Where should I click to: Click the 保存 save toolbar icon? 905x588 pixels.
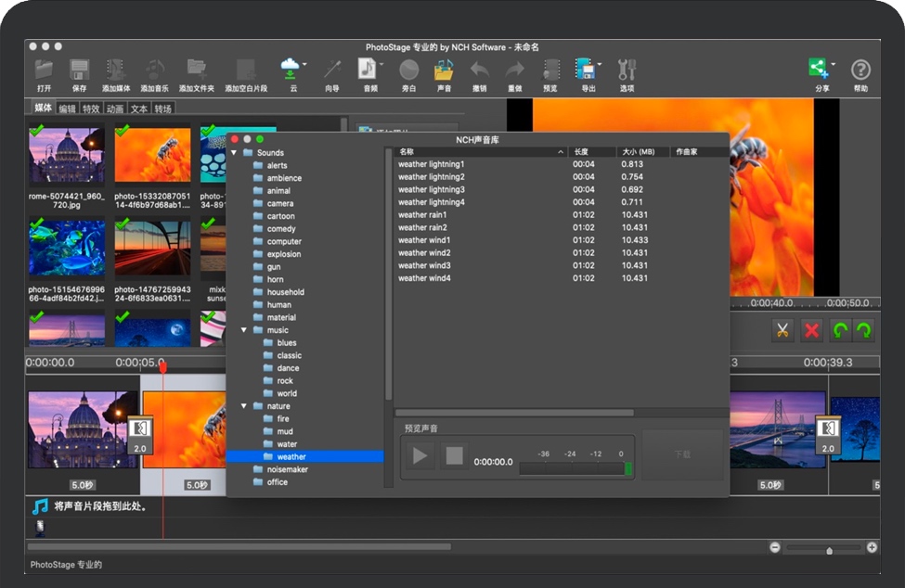pyautogui.click(x=79, y=70)
